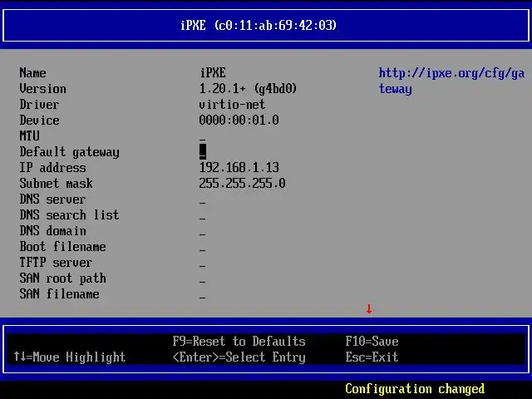
Task: Select the Version setting label
Action: (x=42, y=89)
